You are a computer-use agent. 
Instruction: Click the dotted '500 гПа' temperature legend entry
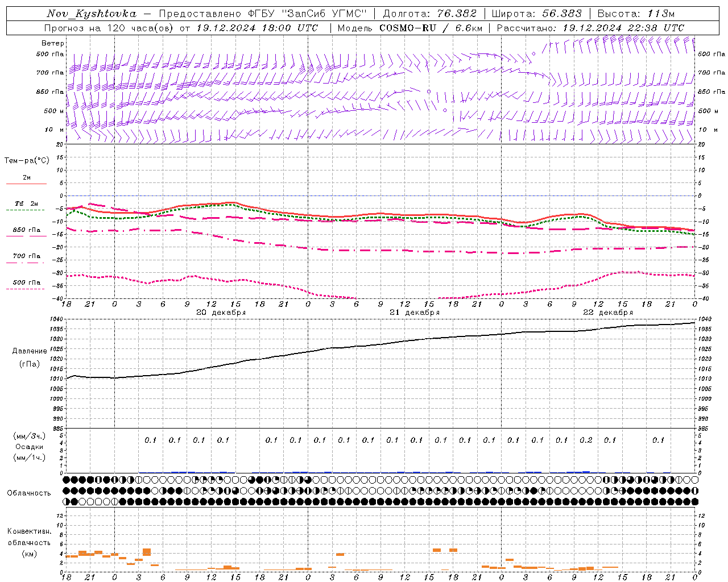tap(26, 282)
